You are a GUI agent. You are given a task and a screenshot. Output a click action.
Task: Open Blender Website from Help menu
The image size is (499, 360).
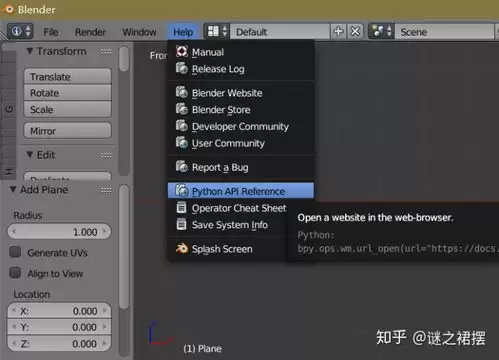[x=241, y=93]
